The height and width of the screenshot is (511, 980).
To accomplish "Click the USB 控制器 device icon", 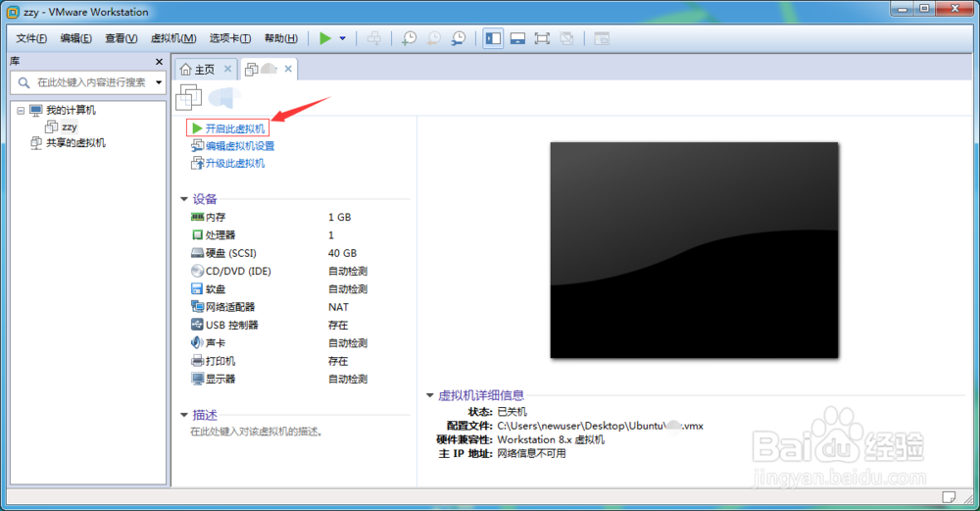I will [x=197, y=325].
